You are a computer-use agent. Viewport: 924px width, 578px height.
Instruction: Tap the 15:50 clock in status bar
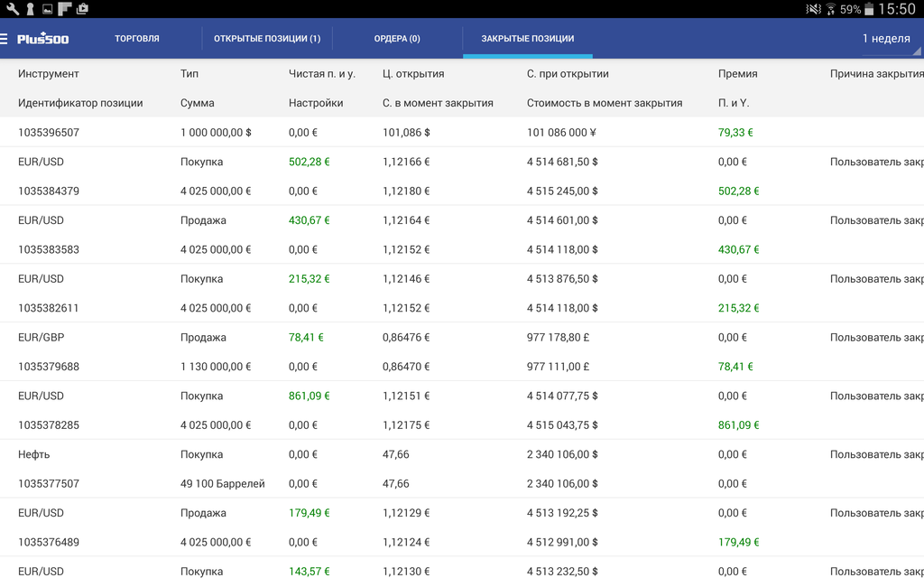(897, 9)
